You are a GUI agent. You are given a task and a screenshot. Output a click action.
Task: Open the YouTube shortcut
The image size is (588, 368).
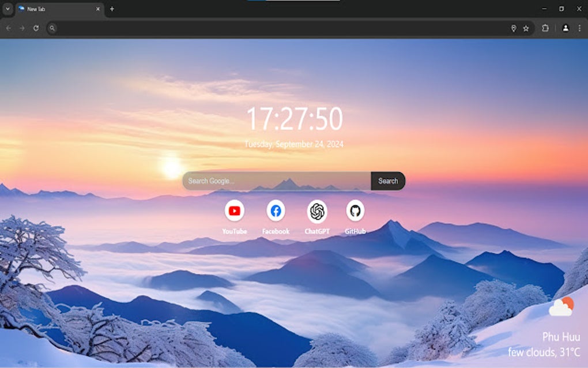pyautogui.click(x=234, y=211)
